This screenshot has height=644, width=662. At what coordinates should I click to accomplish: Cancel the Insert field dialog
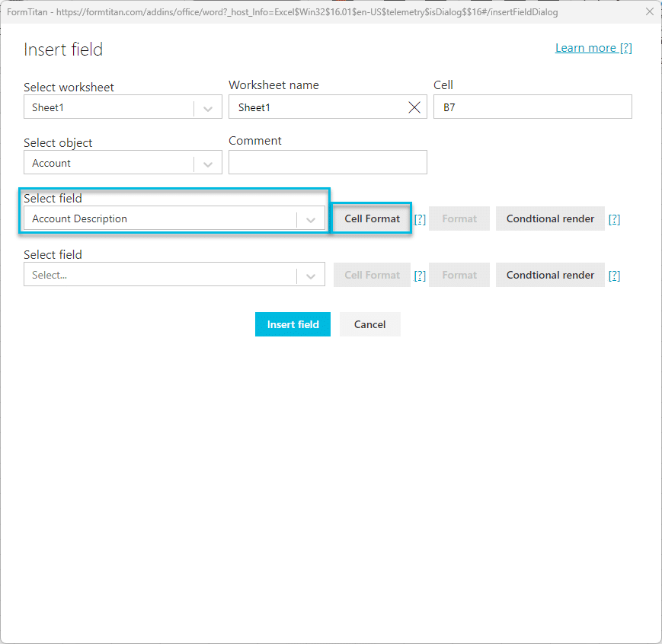369,324
